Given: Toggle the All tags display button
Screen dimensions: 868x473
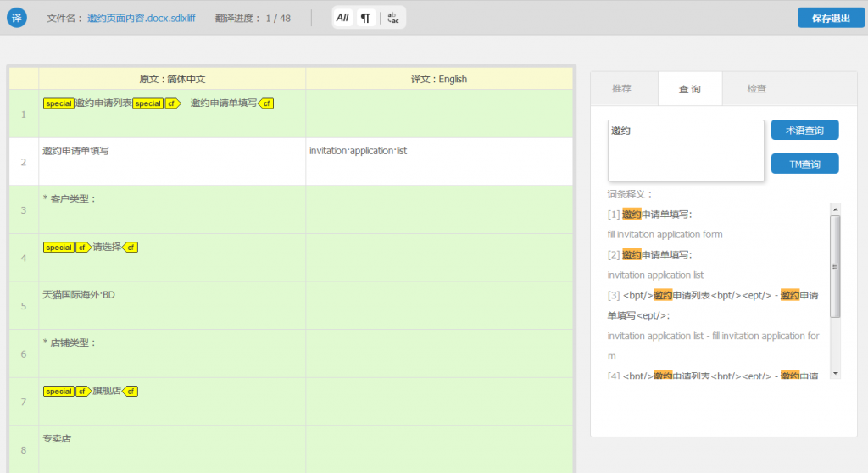Looking at the screenshot, I should (x=342, y=18).
